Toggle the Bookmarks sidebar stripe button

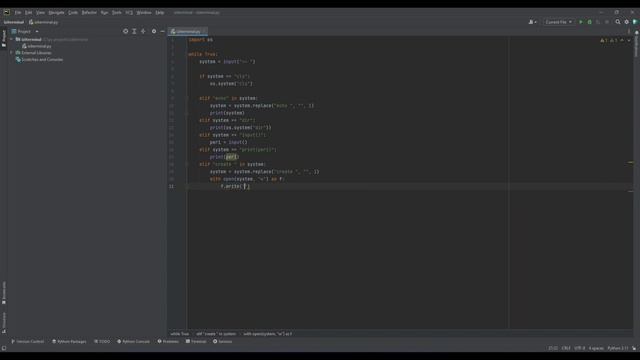pos(4,293)
